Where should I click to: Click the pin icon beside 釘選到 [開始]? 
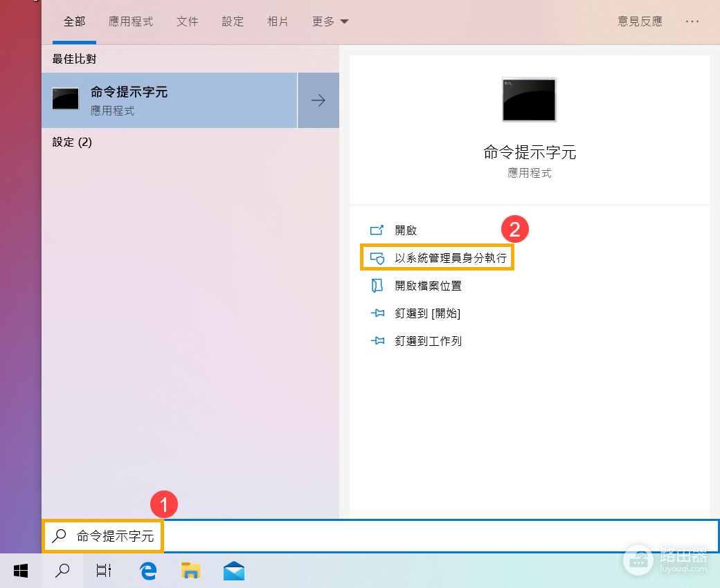pos(377,313)
